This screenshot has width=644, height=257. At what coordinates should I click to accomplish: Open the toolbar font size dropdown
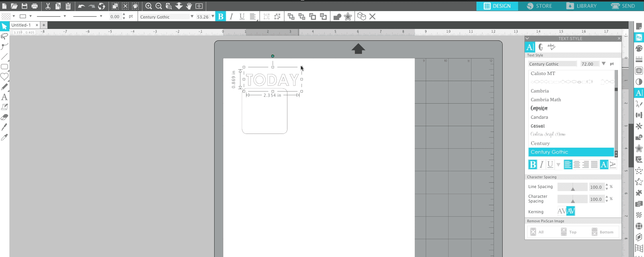[213, 16]
